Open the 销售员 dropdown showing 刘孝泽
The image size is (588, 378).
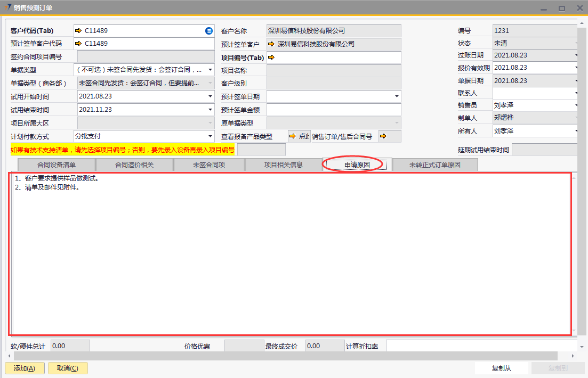tap(576, 105)
